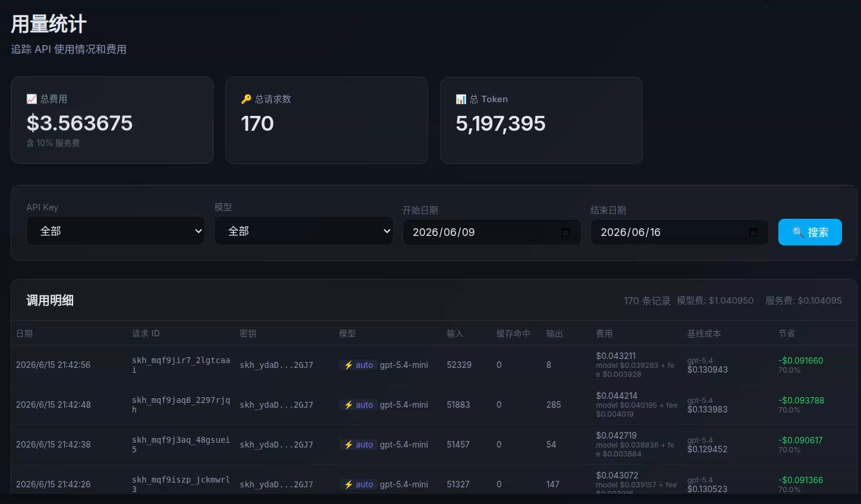This screenshot has width=861, height=504.
Task: Click the 调用明细 section heading
Action: click(50, 301)
